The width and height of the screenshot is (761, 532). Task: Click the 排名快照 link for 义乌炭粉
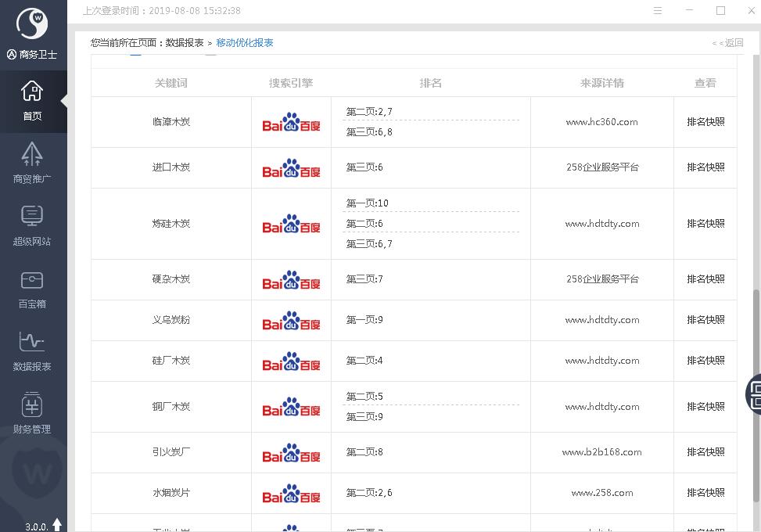pyautogui.click(x=705, y=320)
